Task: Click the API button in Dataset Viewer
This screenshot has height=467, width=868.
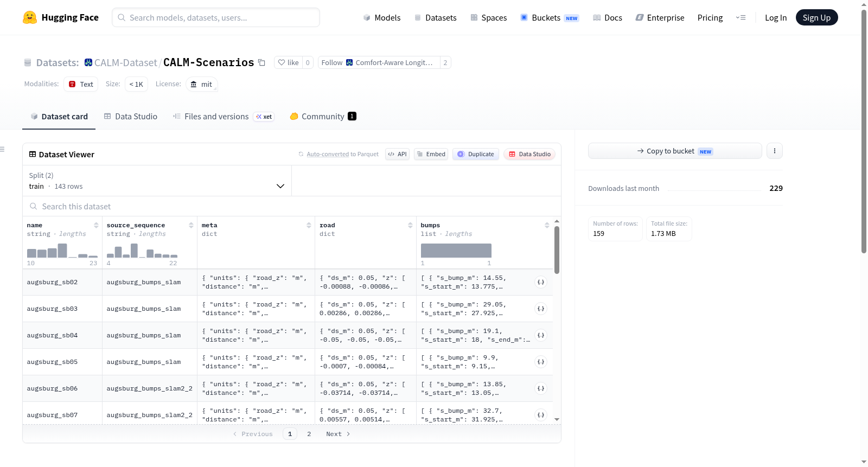Action: pyautogui.click(x=397, y=154)
